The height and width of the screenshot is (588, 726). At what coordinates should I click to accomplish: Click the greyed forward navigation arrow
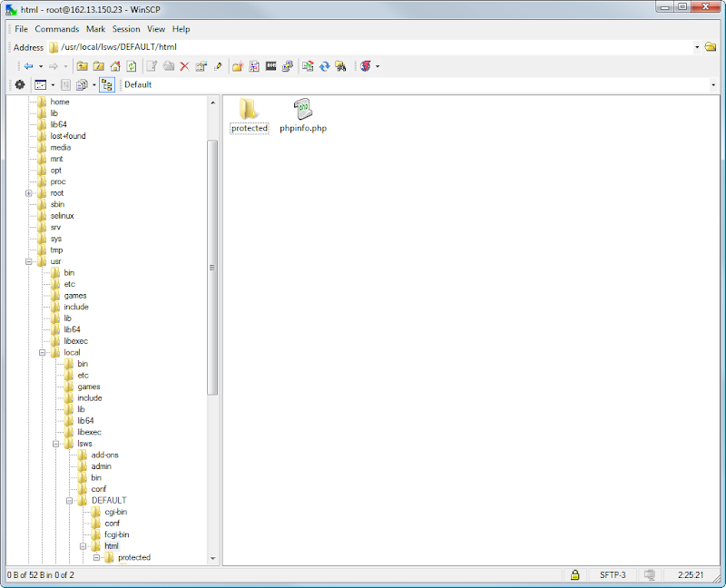[54, 66]
